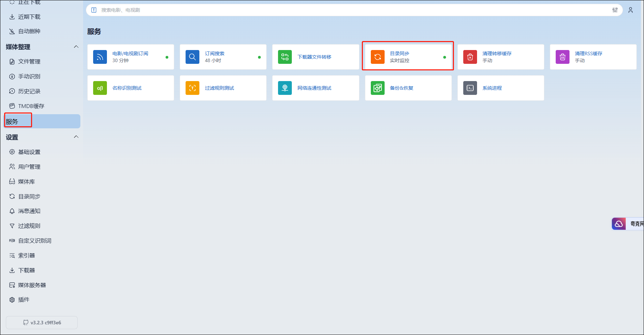Open 文件管理 from the sidebar

[29, 61]
